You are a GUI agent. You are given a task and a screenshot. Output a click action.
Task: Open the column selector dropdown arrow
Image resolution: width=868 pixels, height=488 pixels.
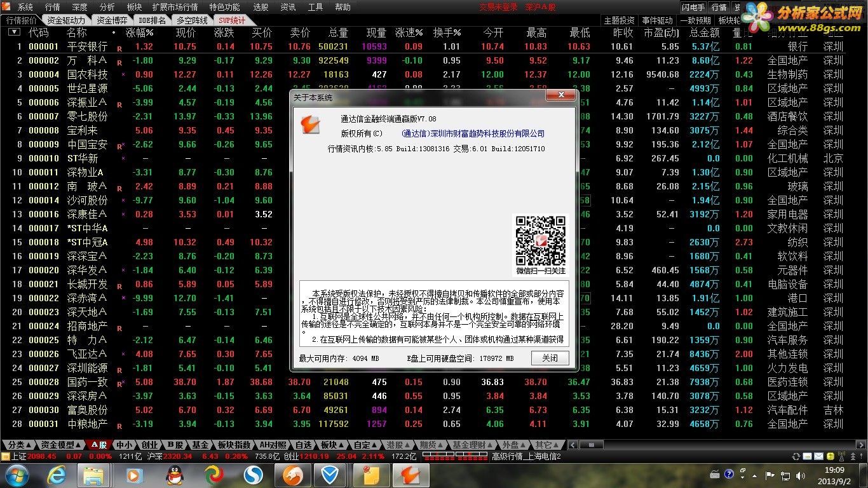click(x=15, y=32)
